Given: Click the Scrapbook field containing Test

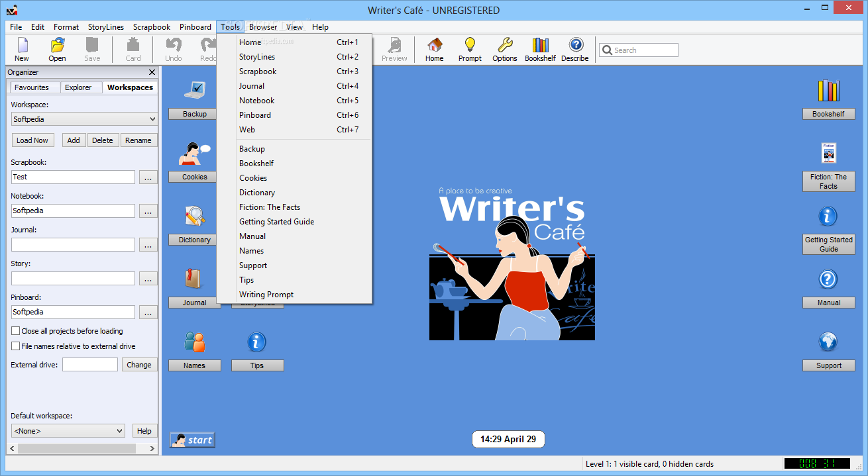Looking at the screenshot, I should 73,177.
